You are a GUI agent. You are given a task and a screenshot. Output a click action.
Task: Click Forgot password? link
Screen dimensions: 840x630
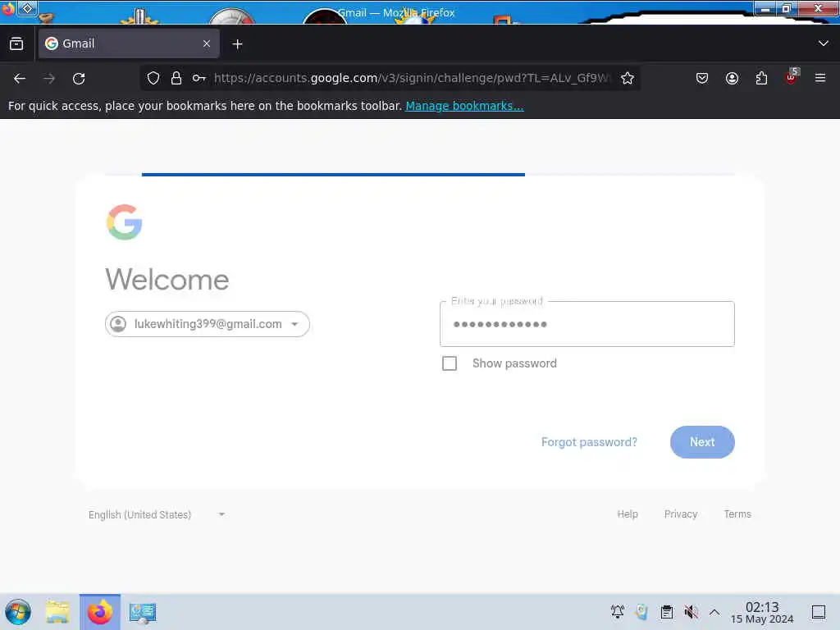tap(589, 442)
